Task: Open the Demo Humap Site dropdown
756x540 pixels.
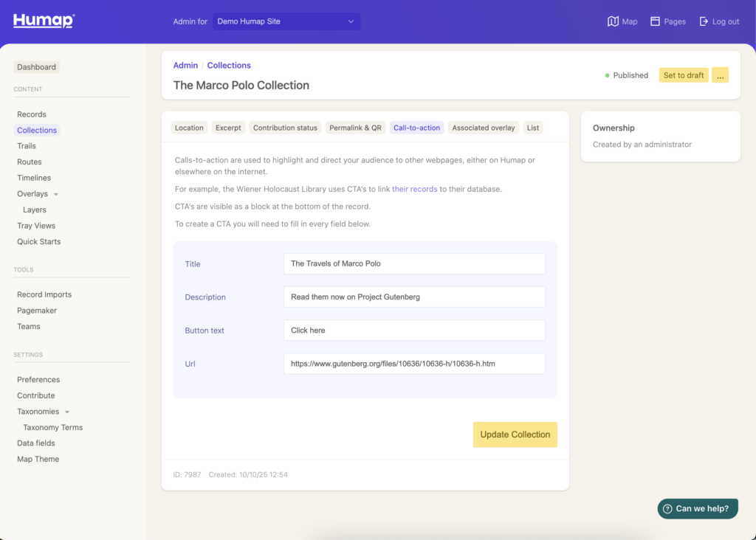Action: 286,21
